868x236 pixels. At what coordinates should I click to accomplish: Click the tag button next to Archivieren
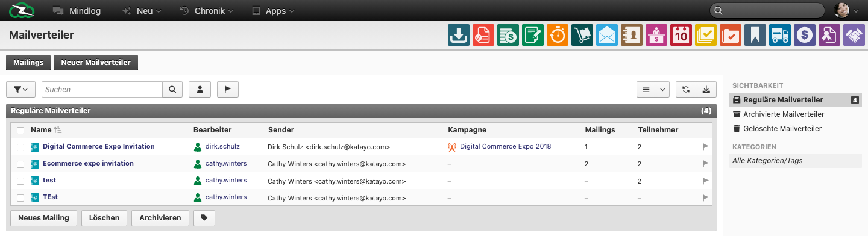pyautogui.click(x=204, y=218)
